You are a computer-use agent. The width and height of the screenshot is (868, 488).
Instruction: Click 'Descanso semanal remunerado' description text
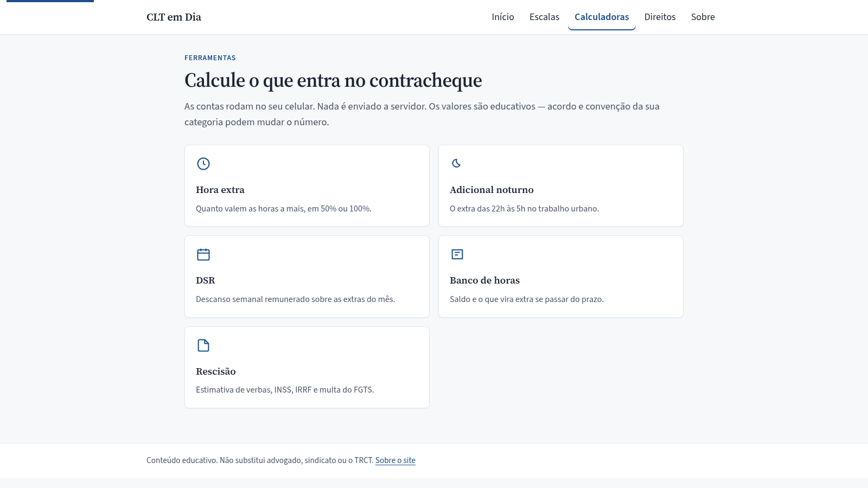coord(295,299)
